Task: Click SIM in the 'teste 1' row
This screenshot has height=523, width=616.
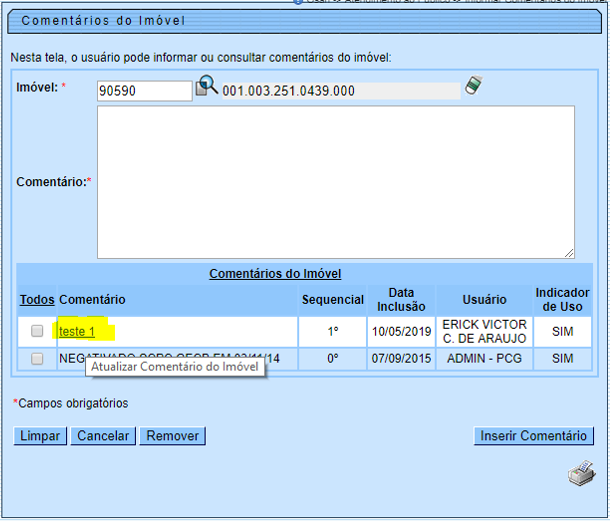Action: (562, 332)
